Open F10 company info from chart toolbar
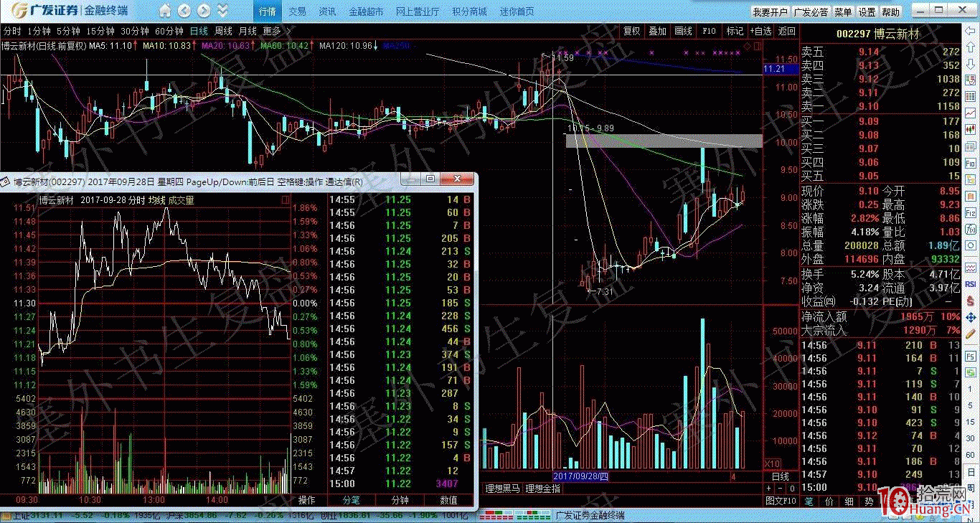Screen dimensions: 980x523 709,31
